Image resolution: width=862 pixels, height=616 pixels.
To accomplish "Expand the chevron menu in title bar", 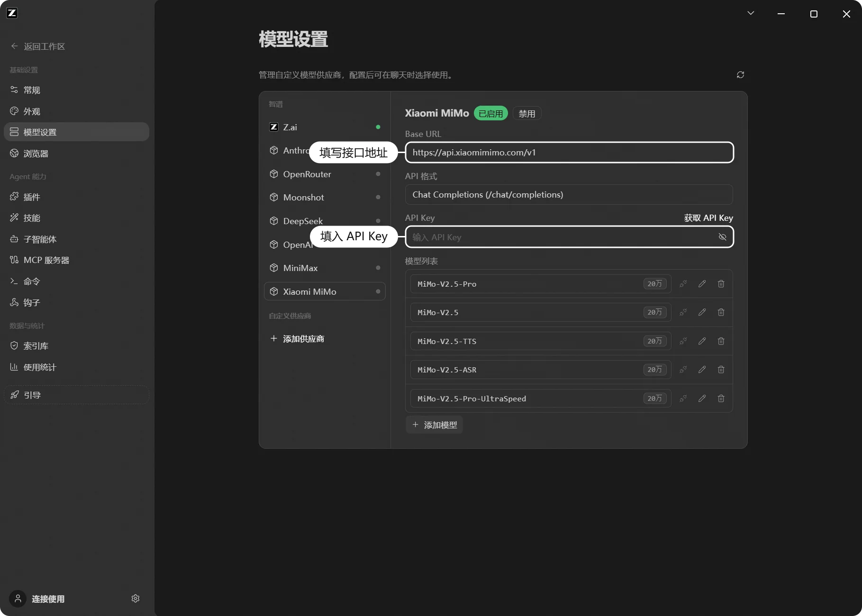I will 751,13.
